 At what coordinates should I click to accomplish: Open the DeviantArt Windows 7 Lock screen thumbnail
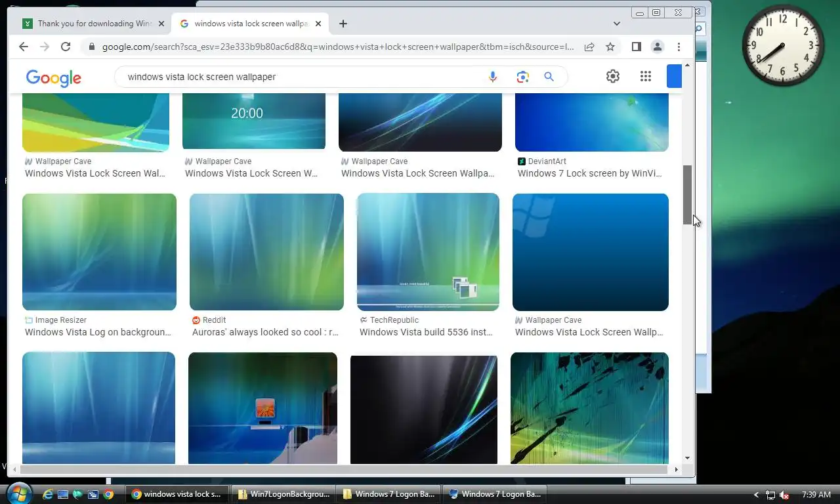[592, 123]
